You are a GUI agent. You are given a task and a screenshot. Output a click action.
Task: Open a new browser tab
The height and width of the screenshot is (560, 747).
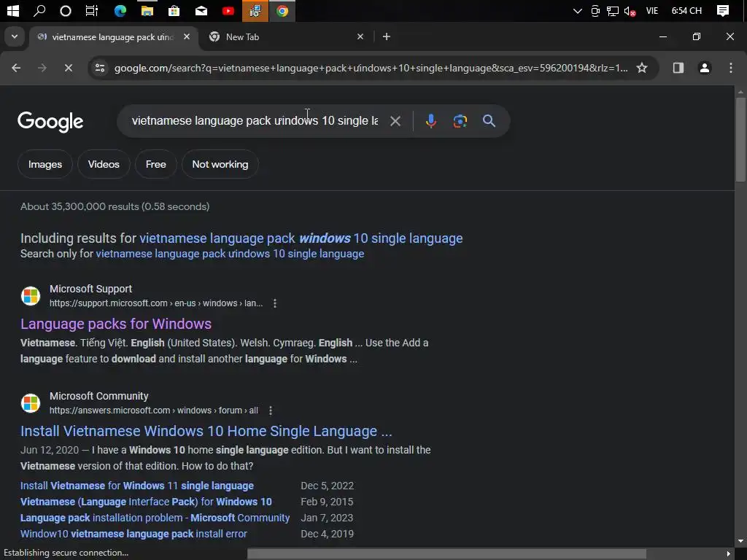coord(387,36)
